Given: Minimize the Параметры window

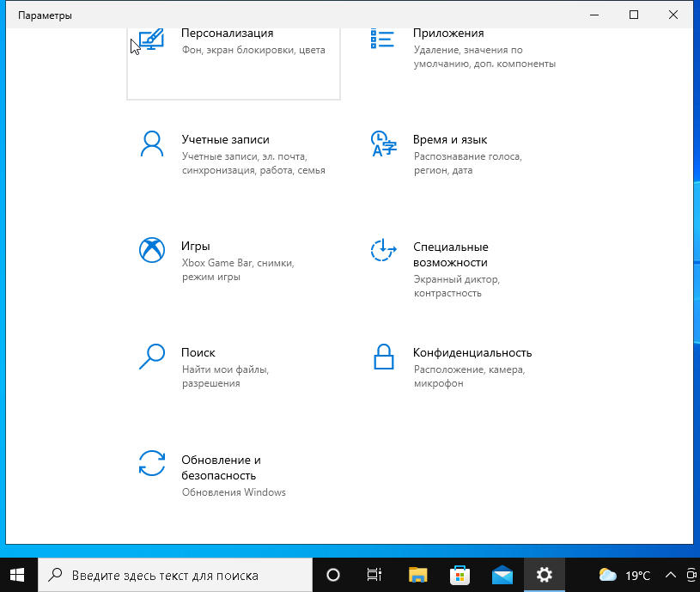Looking at the screenshot, I should click(594, 15).
